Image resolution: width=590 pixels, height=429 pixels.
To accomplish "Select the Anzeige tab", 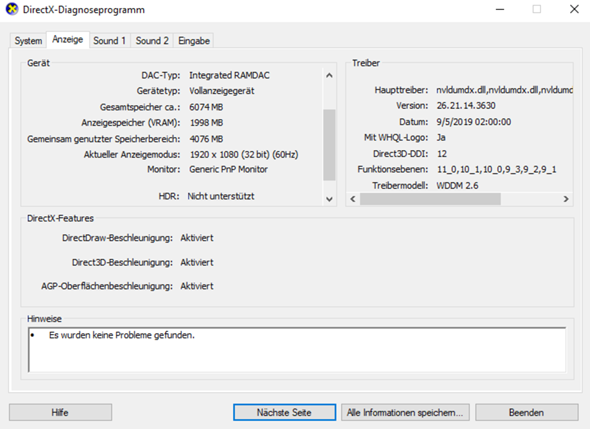I will coord(68,40).
